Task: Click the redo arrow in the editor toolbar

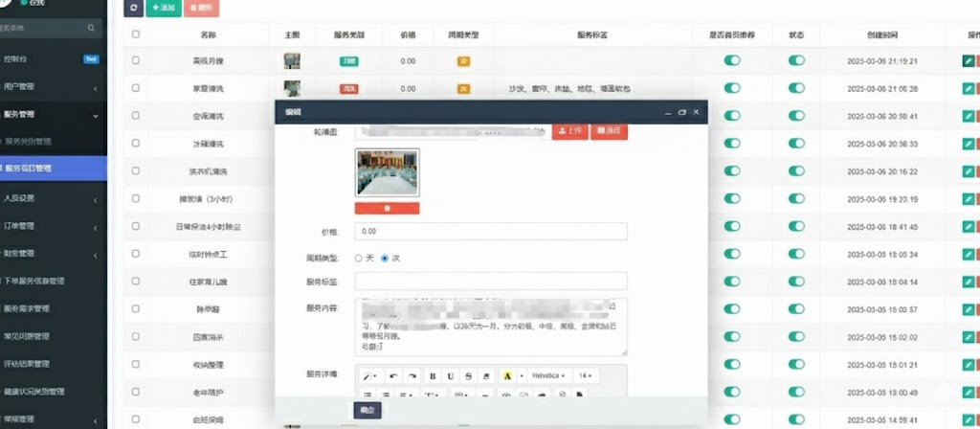Action: click(411, 375)
